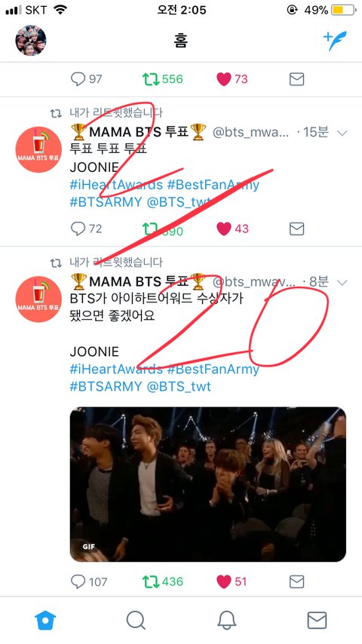Expand options chevron on the 8분 tweet
Image resolution: width=362 pixels, height=644 pixels.
[x=342, y=282]
